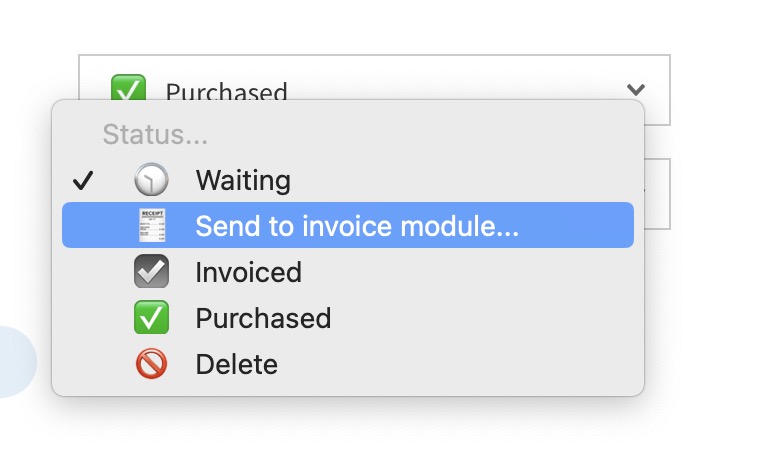
Task: Click the checkmark left of Waiting
Action: [x=84, y=181]
